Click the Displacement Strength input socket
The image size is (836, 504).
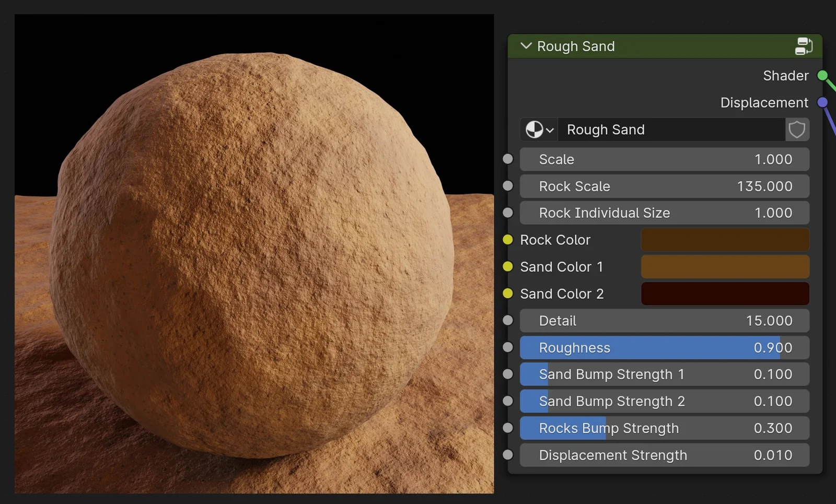507,454
